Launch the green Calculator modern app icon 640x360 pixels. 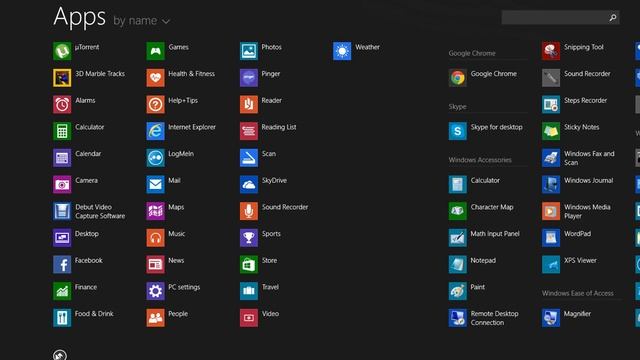click(x=62, y=131)
